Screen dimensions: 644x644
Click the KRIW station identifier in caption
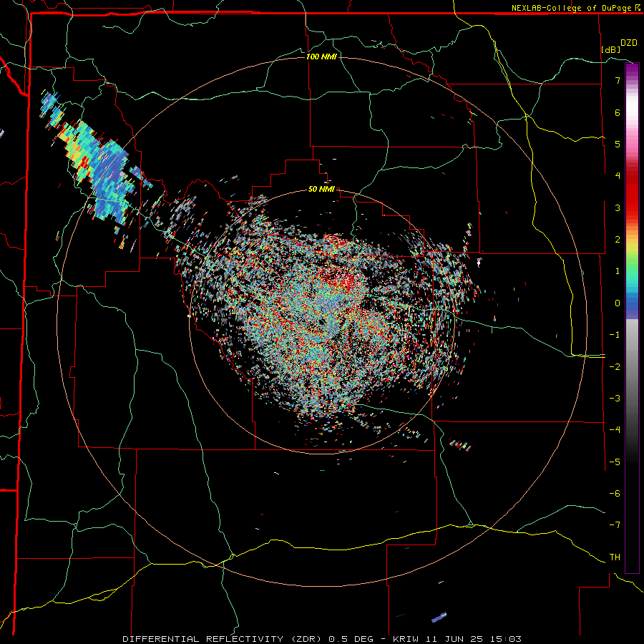point(406,639)
